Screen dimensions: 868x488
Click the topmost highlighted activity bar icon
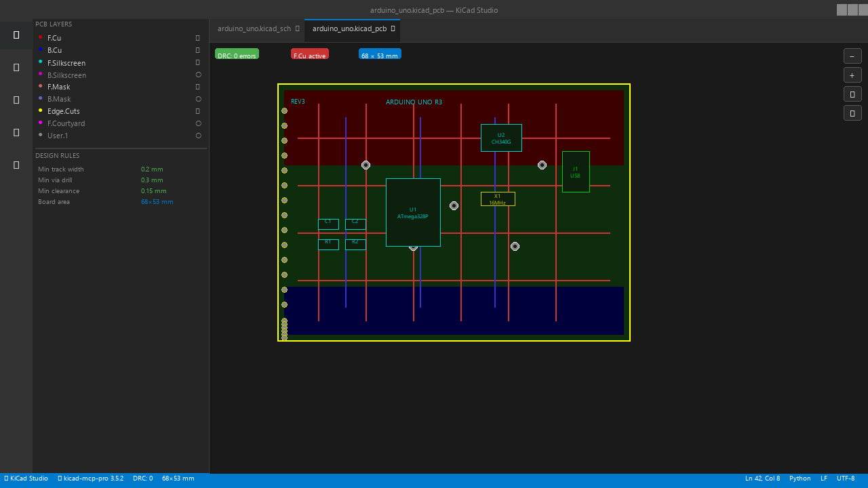[16, 35]
